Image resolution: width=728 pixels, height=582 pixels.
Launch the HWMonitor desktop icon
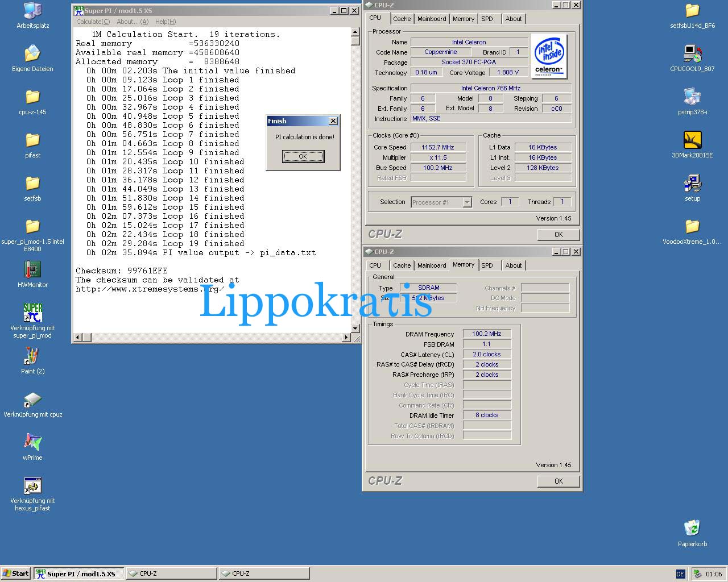tap(32, 270)
